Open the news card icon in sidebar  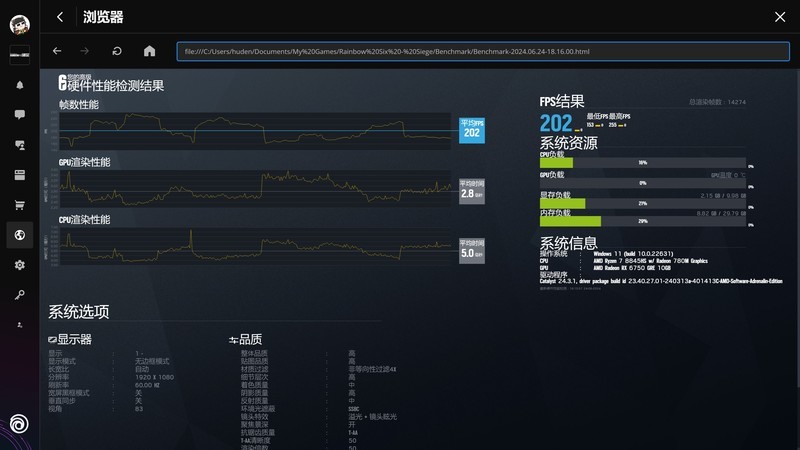19,175
